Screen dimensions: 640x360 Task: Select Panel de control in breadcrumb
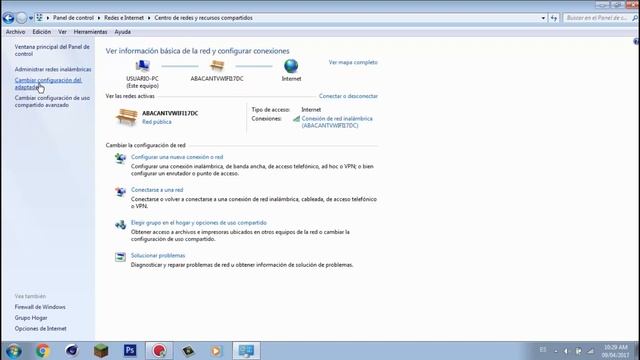73,18
